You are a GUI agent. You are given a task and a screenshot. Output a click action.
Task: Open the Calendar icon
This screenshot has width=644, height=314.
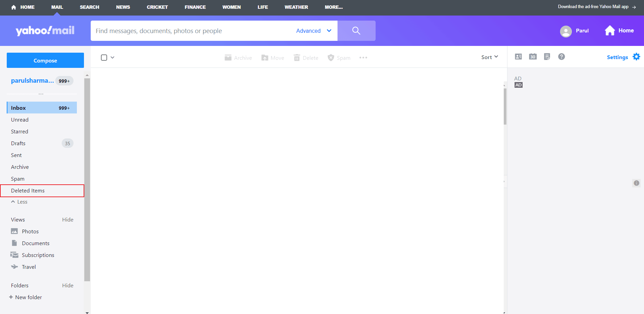coord(533,57)
